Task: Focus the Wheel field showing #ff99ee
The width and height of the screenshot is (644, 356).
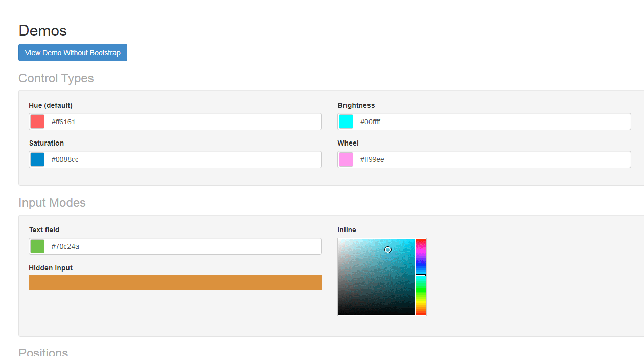Action: point(484,159)
